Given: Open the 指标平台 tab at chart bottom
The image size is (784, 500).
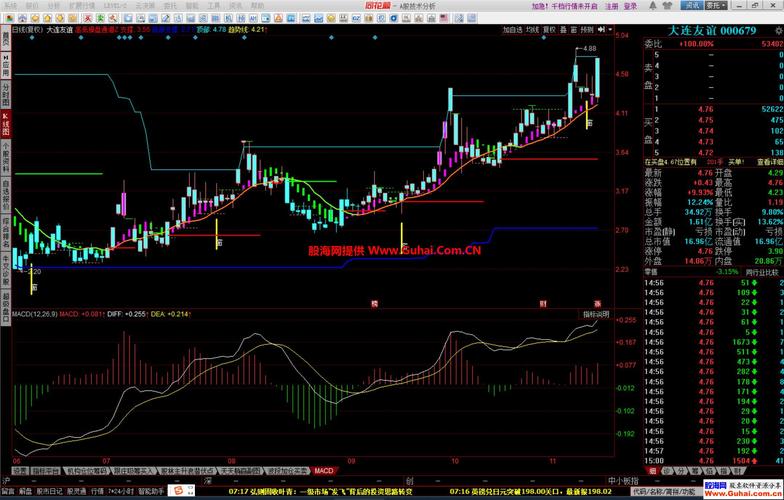Looking at the screenshot, I should (x=46, y=470).
